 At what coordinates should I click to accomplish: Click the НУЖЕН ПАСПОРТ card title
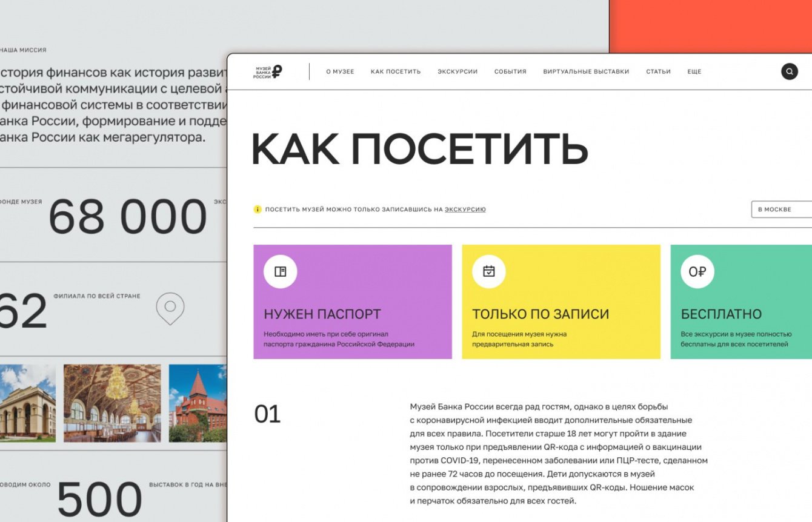(x=322, y=314)
